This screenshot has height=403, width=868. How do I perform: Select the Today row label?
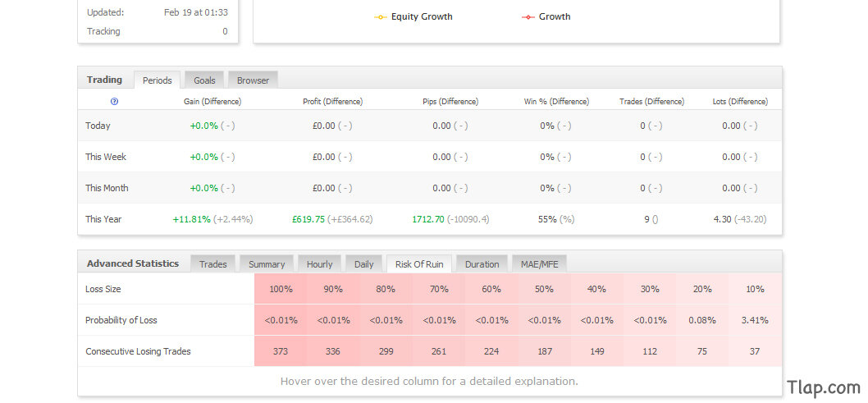[98, 126]
